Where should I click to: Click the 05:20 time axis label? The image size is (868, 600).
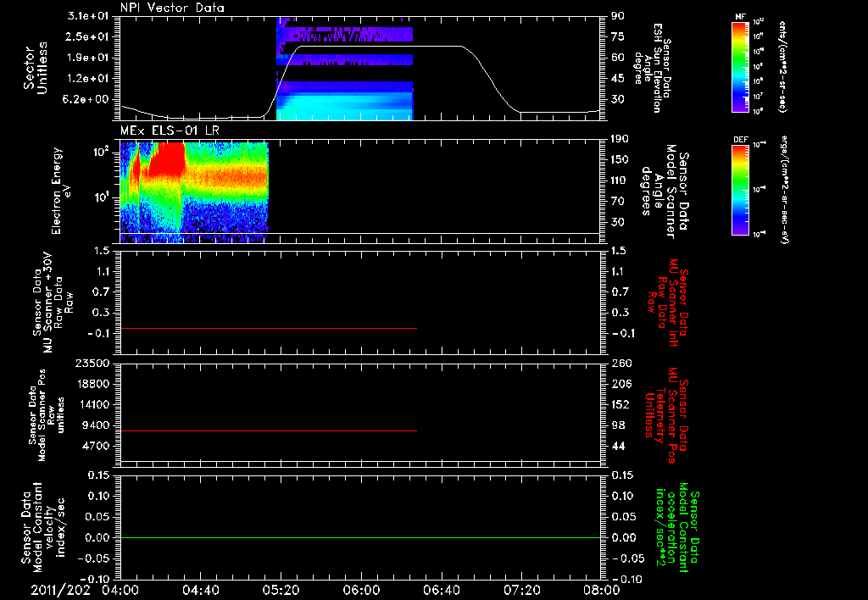(x=281, y=590)
